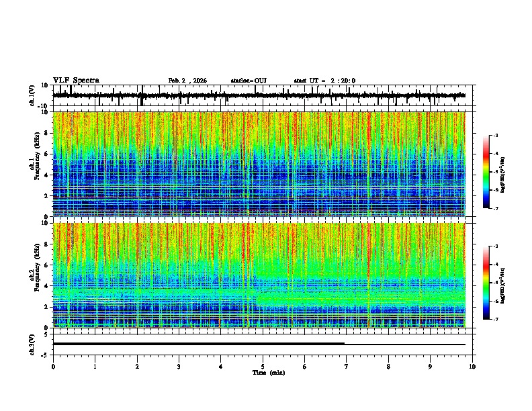Click time axis tick label "8"

tap(388, 367)
